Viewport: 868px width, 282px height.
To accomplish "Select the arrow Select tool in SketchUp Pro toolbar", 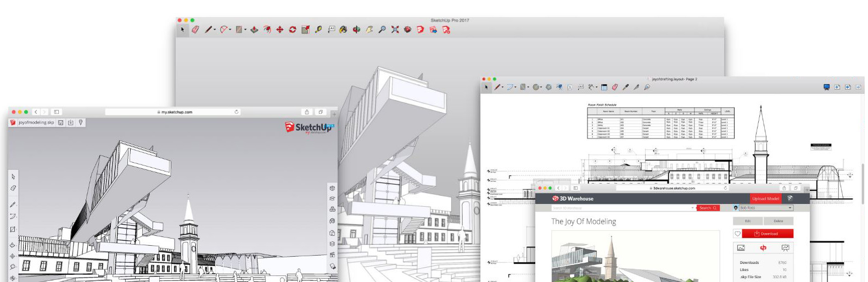I will [182, 30].
